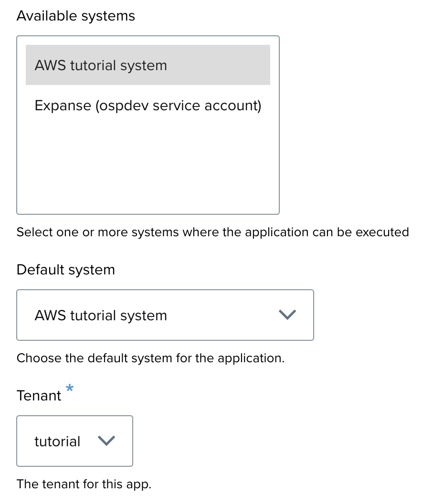Click the blue required asterisk next to Tenant

[x=70, y=388]
